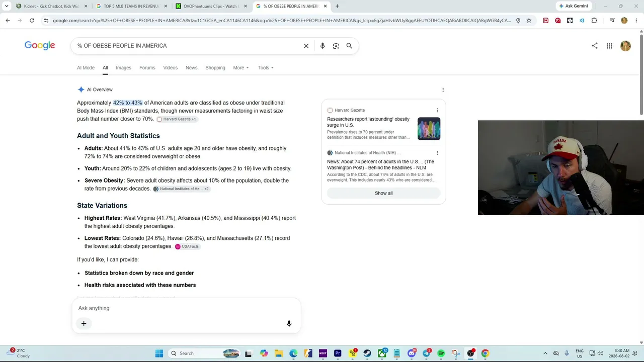Launch Premiere Pro from the taskbar
The height and width of the screenshot is (362, 644).
click(338, 353)
